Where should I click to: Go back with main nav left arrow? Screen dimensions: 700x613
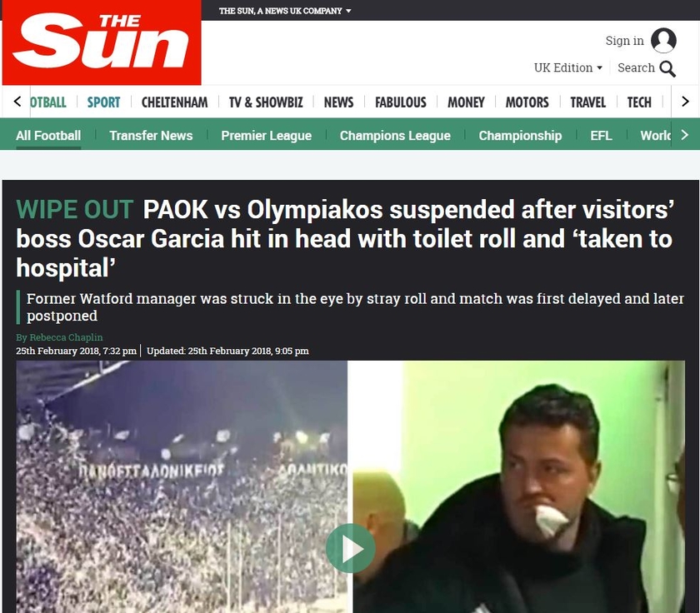pyautogui.click(x=17, y=102)
